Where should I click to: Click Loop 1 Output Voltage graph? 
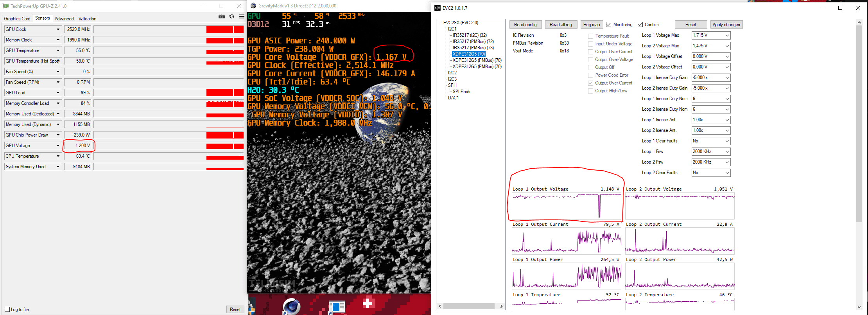pyautogui.click(x=567, y=206)
